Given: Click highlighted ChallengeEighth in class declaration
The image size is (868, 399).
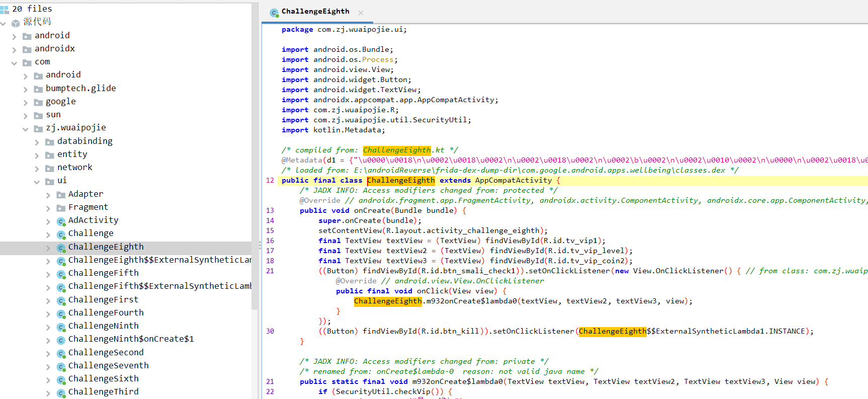Looking at the screenshot, I should pos(401,180).
